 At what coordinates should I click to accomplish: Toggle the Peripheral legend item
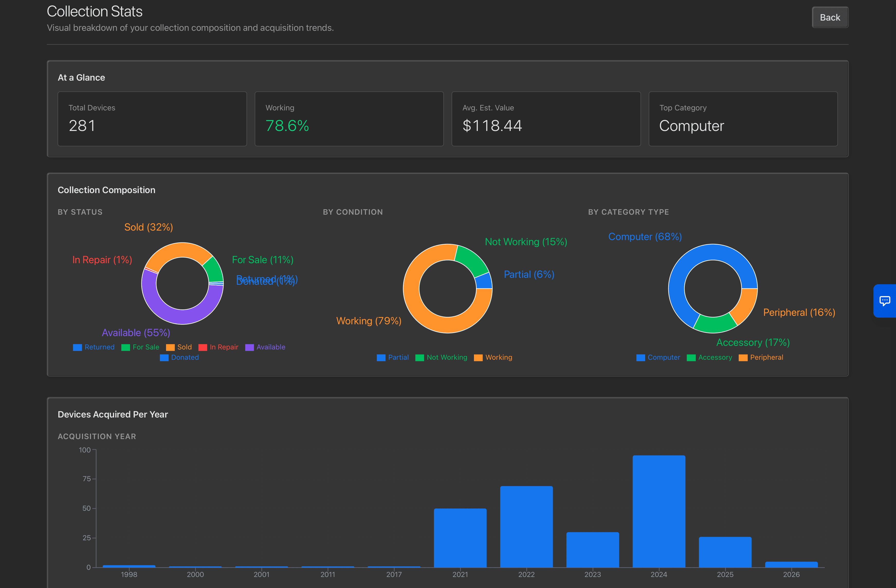tap(761, 357)
